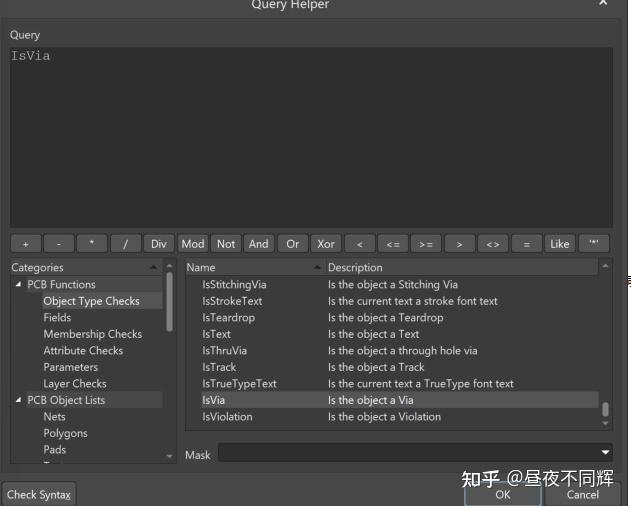Click the Categories panel scroll-down arrow
631x506 pixels.
coord(169,456)
